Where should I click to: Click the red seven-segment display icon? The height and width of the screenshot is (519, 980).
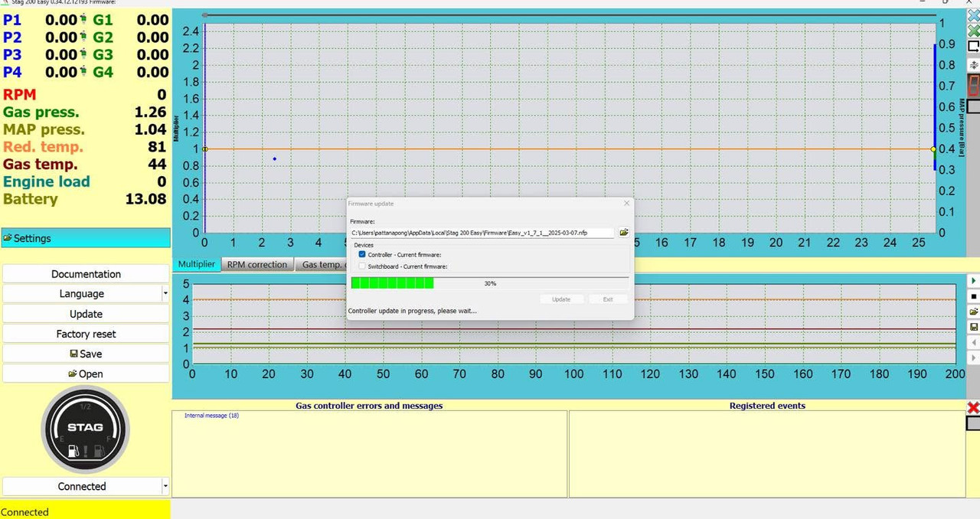click(974, 84)
